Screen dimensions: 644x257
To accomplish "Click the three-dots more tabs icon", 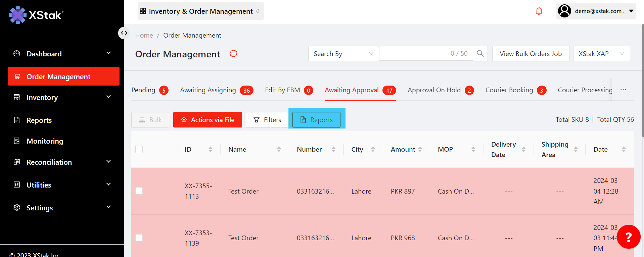I will coord(623,90).
